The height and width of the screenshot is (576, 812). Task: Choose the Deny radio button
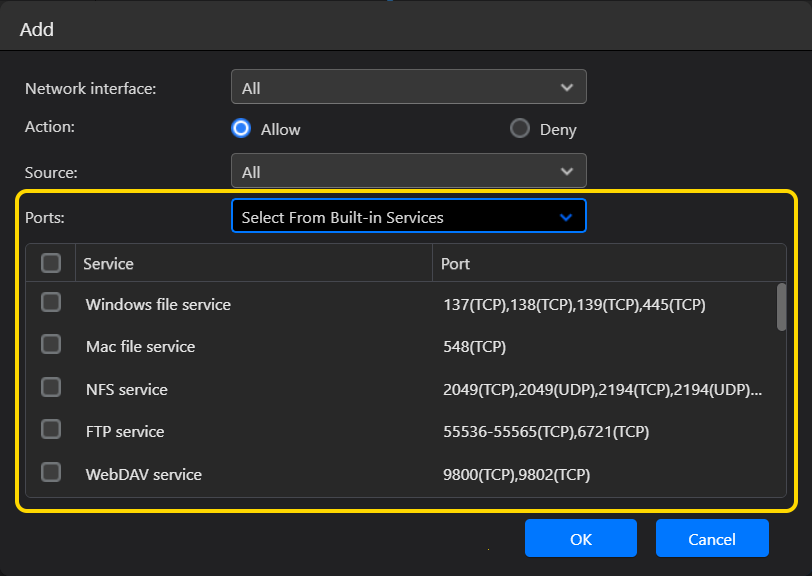pos(519,128)
